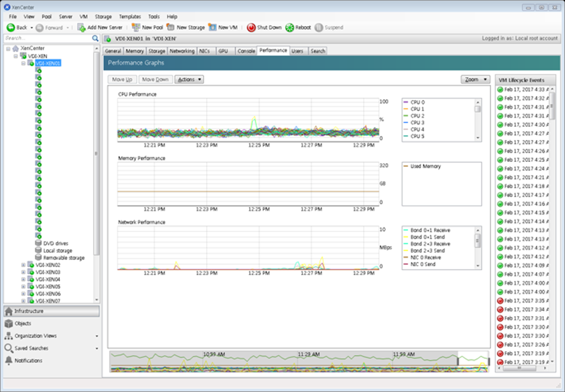The image size is (565, 392).
Task: Click the CPU 0 purple legend entry
Action: [x=414, y=103]
